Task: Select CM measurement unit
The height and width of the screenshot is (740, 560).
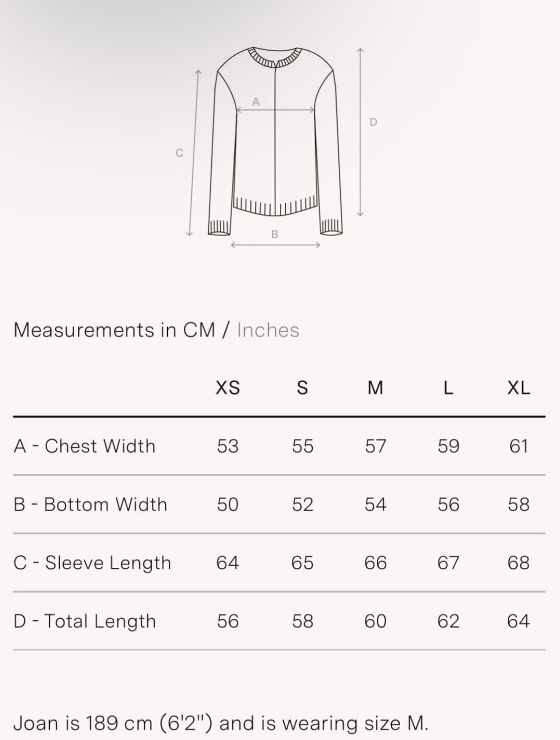Action: (x=199, y=330)
